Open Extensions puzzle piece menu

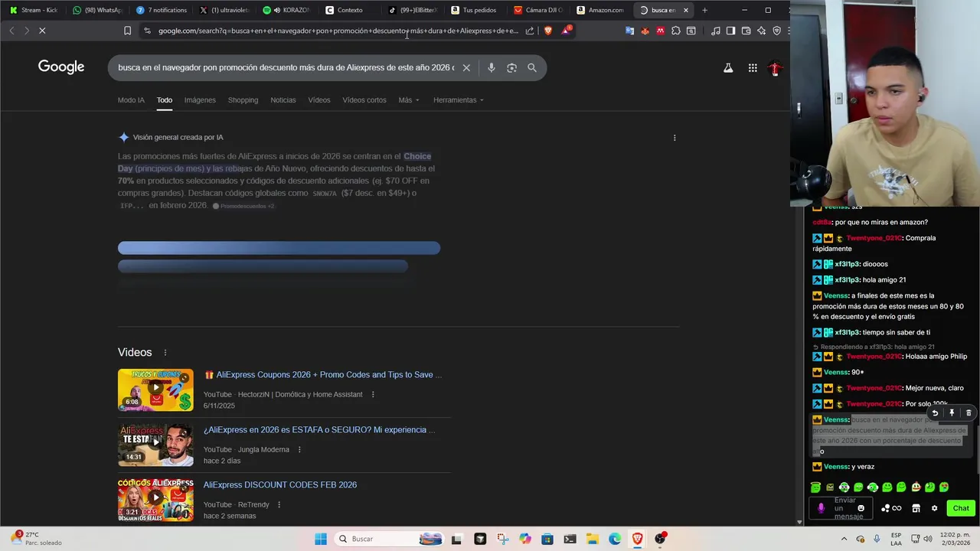click(x=675, y=31)
